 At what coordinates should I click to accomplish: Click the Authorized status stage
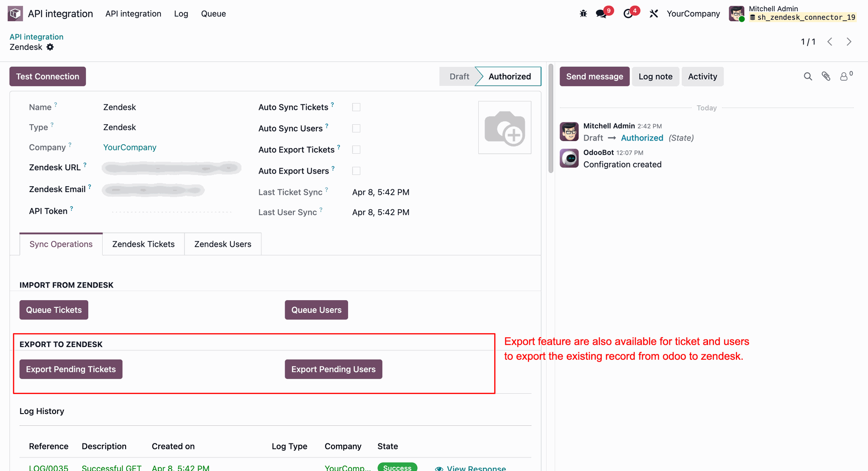pos(509,76)
